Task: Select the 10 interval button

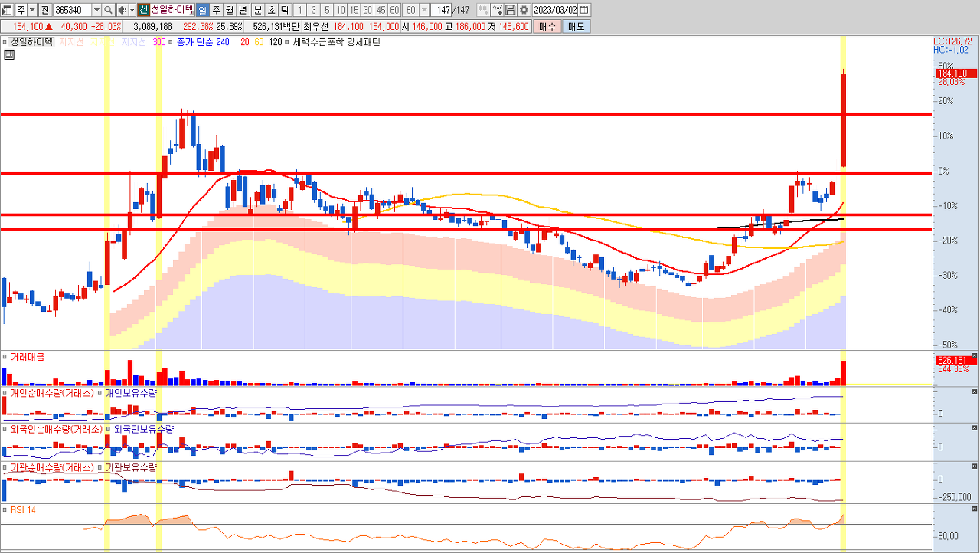Action: tap(341, 10)
